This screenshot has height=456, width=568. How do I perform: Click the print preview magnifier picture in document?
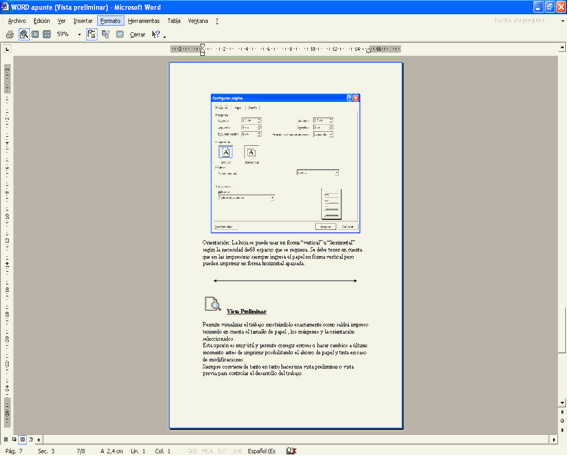[213, 304]
